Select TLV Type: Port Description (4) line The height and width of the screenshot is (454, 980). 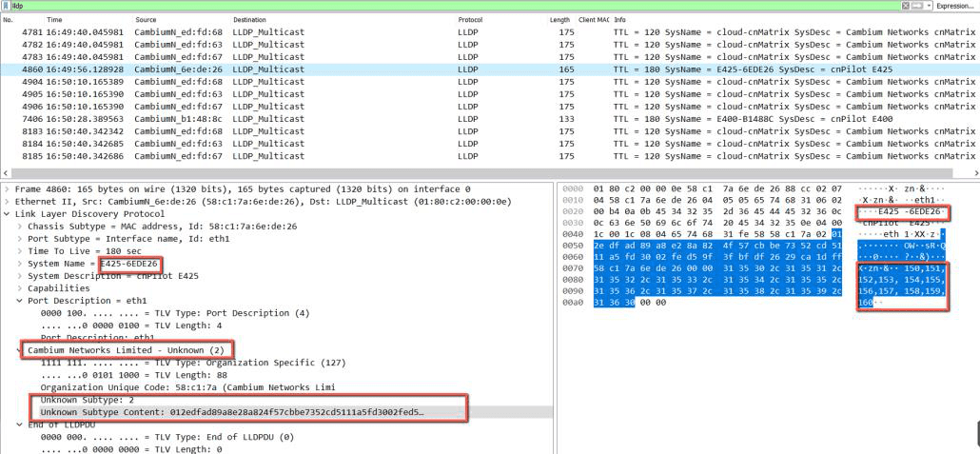click(174, 313)
